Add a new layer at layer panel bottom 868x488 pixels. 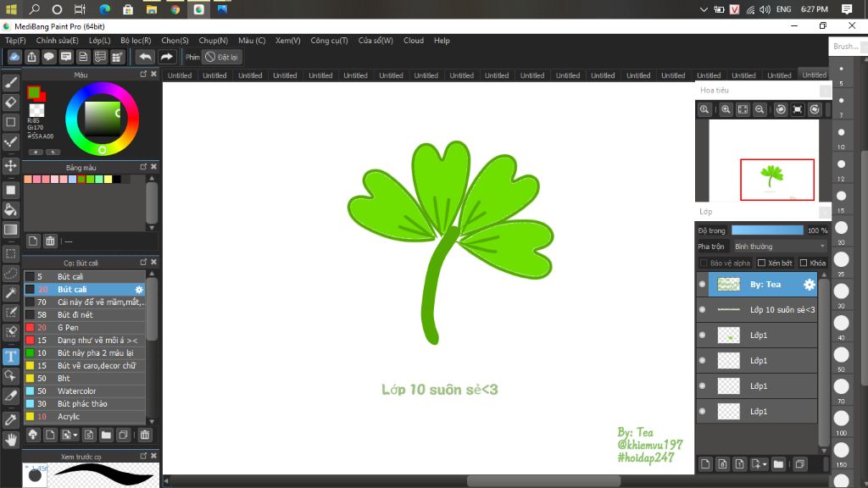705,464
